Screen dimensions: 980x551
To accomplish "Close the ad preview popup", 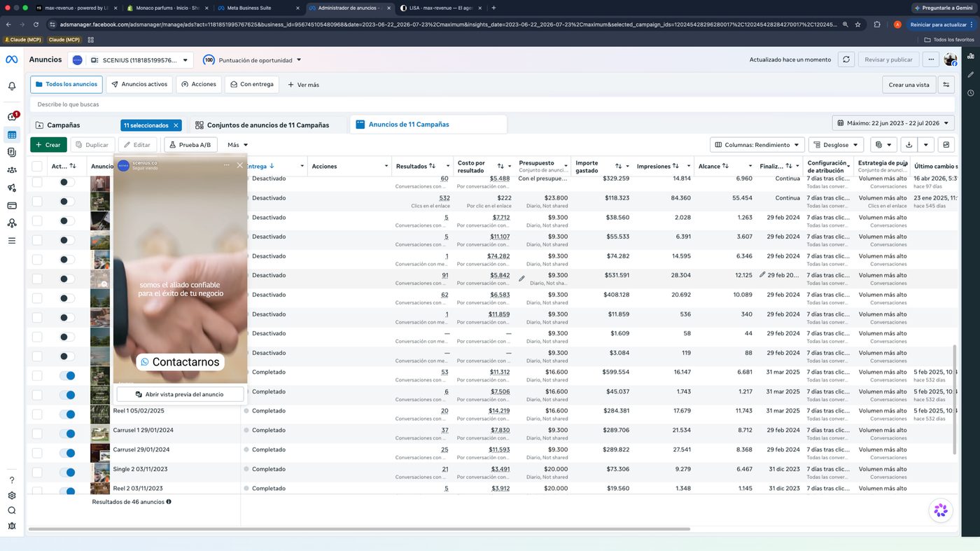I will 239,165.
